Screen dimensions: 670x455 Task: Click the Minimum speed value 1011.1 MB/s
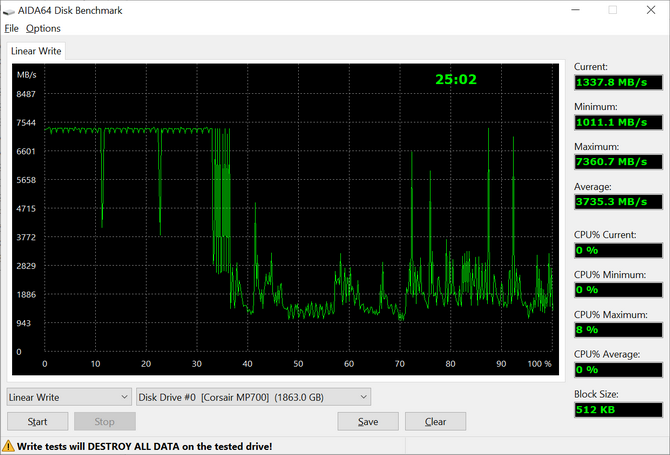pos(618,122)
